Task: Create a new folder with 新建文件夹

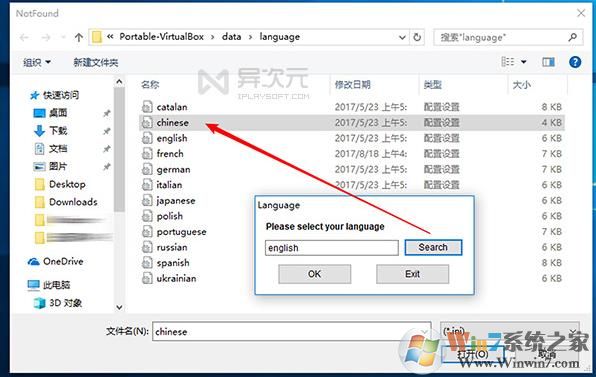Action: 96,62
